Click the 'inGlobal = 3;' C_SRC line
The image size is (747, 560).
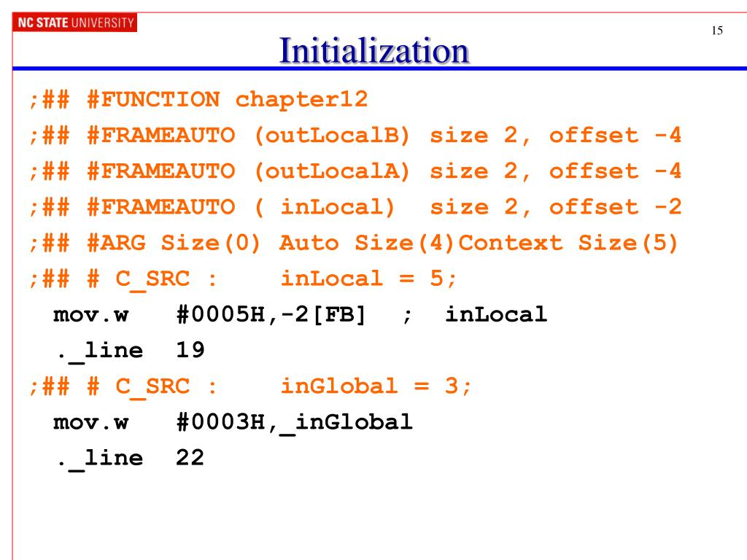point(250,386)
